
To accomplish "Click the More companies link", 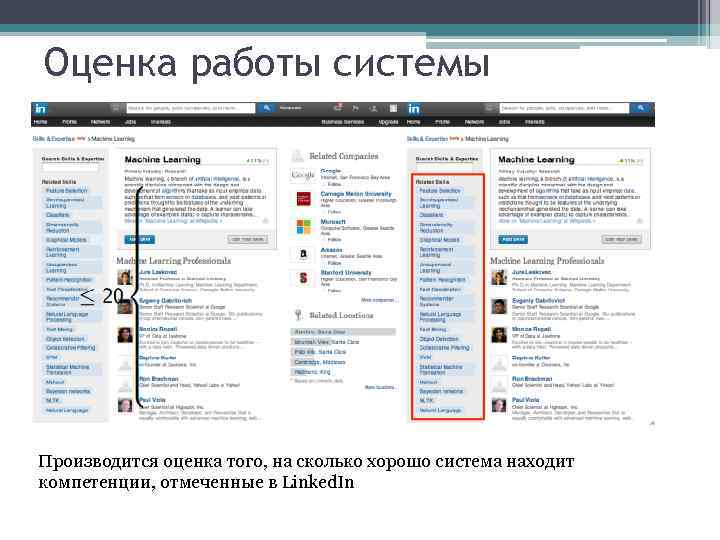I will [377, 300].
